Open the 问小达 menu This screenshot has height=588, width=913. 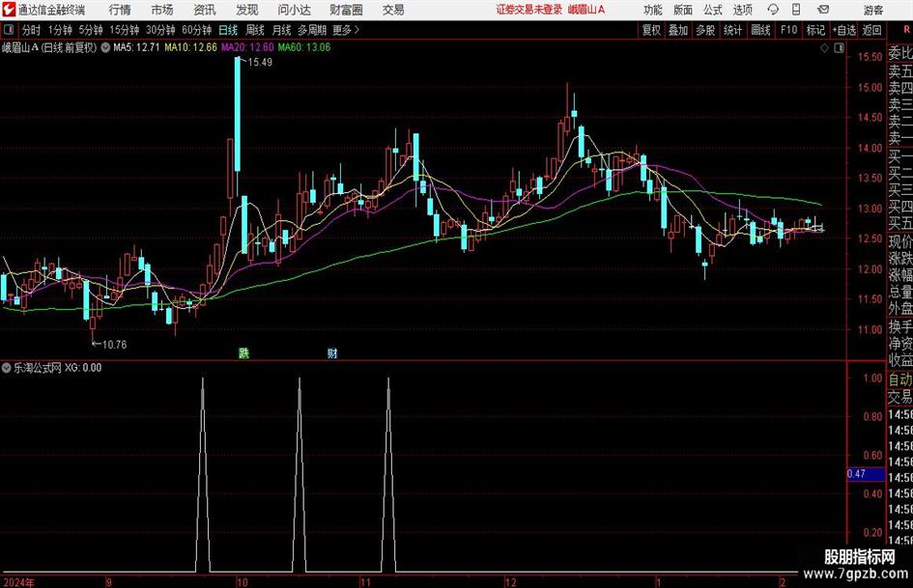pos(294,10)
